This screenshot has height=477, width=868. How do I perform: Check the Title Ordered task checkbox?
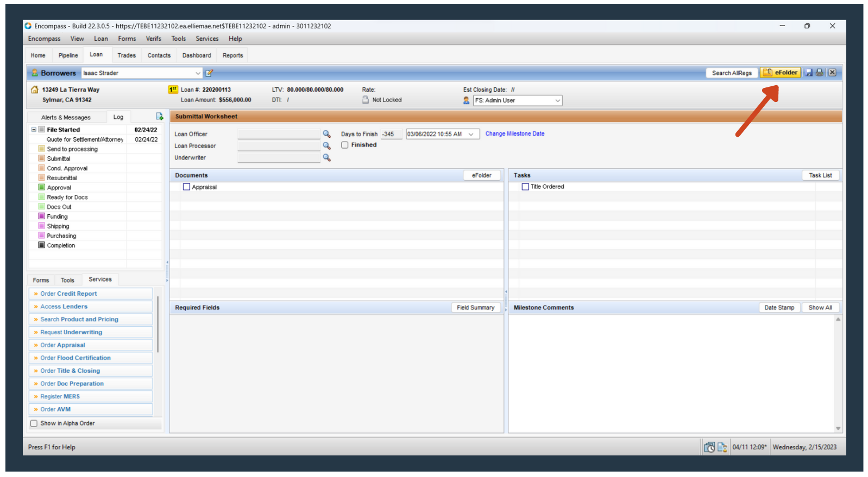pos(525,187)
